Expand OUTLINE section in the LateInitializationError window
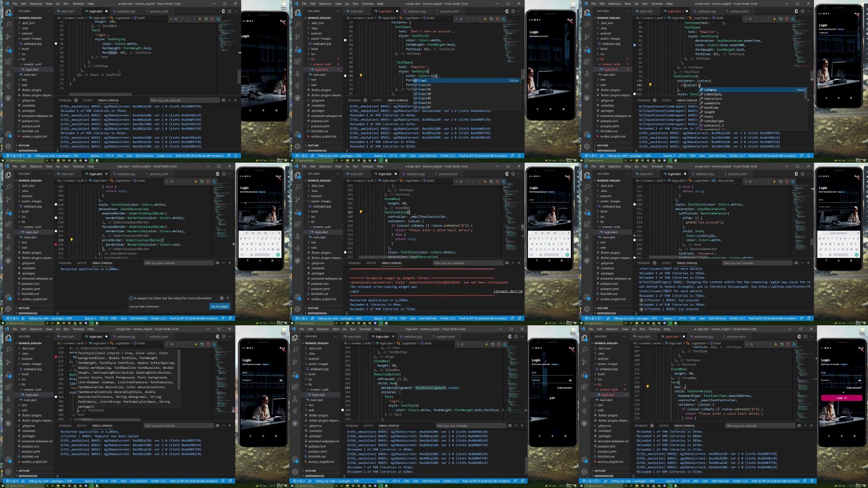The width and height of the screenshot is (868, 488). pos(313,308)
